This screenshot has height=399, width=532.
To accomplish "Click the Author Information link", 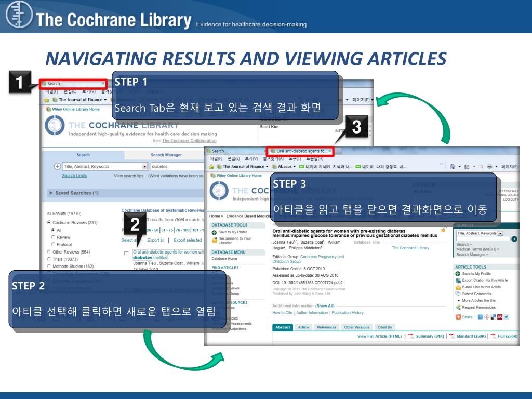I will [x=312, y=312].
